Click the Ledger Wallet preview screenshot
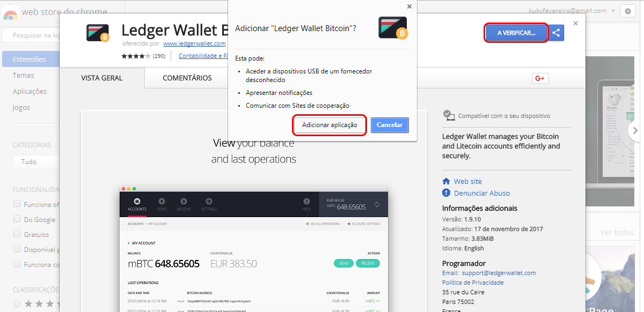This screenshot has height=312, width=644. (253, 248)
